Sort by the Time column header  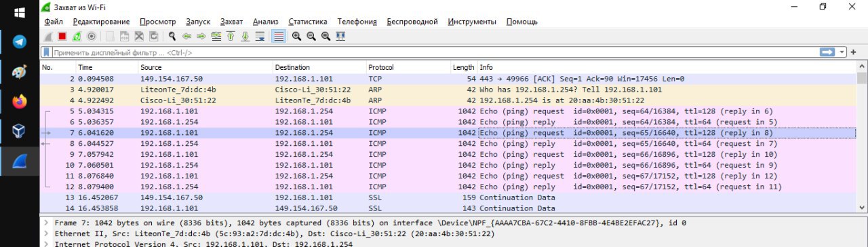click(106, 67)
